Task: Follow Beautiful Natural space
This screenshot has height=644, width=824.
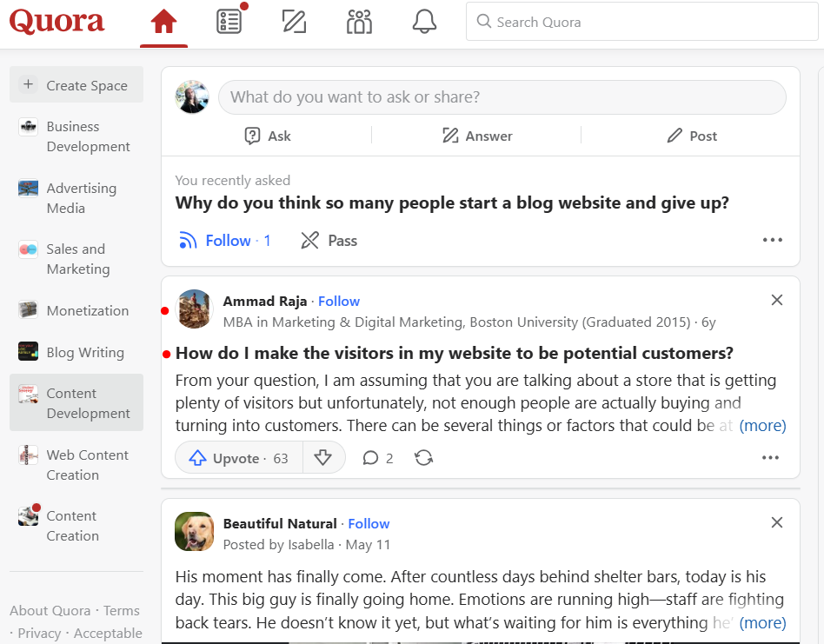Action: [x=369, y=523]
